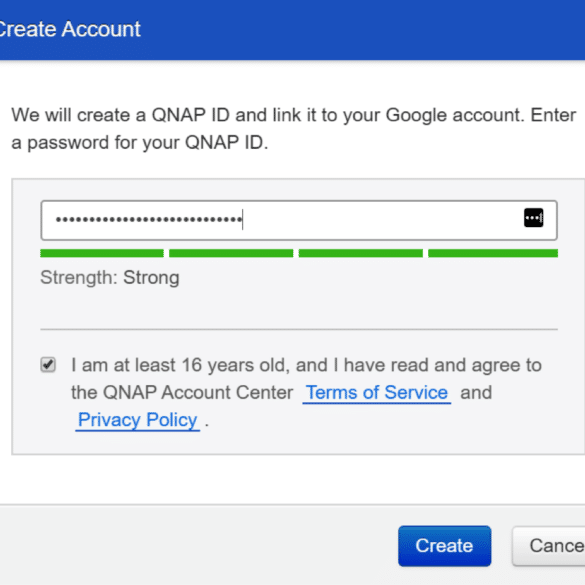Image resolution: width=585 pixels, height=585 pixels.
Task: Click the masked password dots
Action: (x=149, y=219)
